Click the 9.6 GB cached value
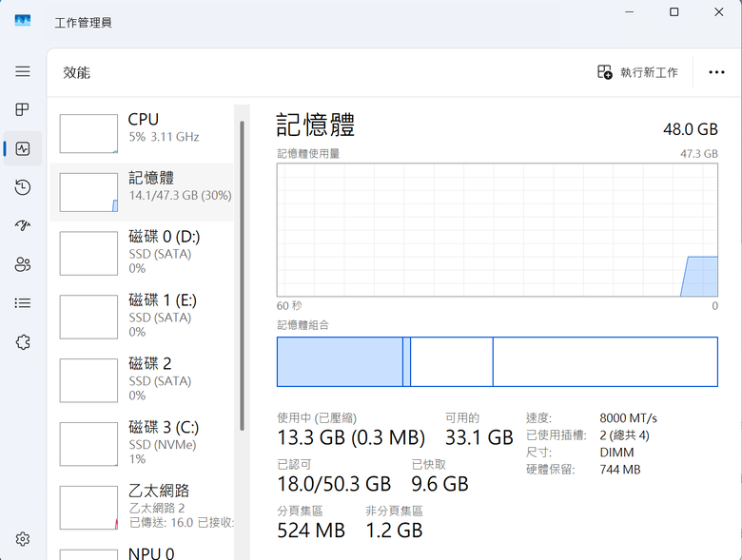The width and height of the screenshot is (742, 560). click(439, 484)
